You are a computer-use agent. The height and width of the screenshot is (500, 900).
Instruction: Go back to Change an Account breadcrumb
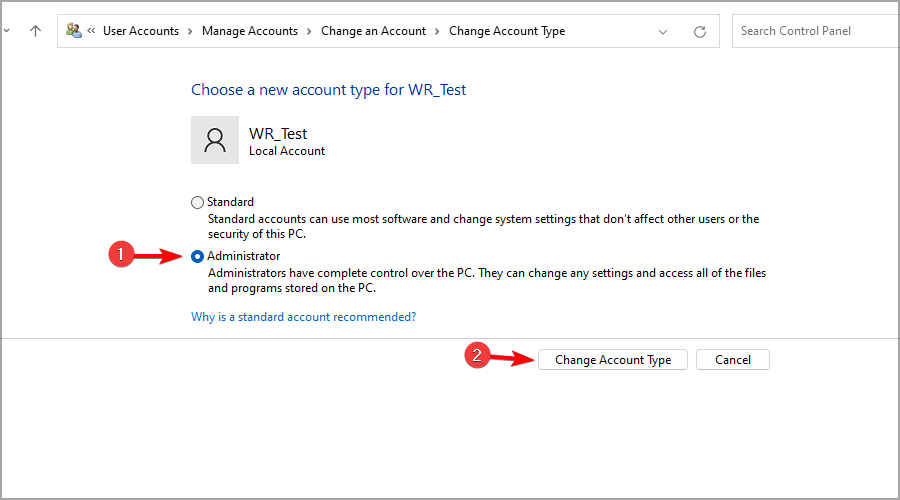coord(374,31)
